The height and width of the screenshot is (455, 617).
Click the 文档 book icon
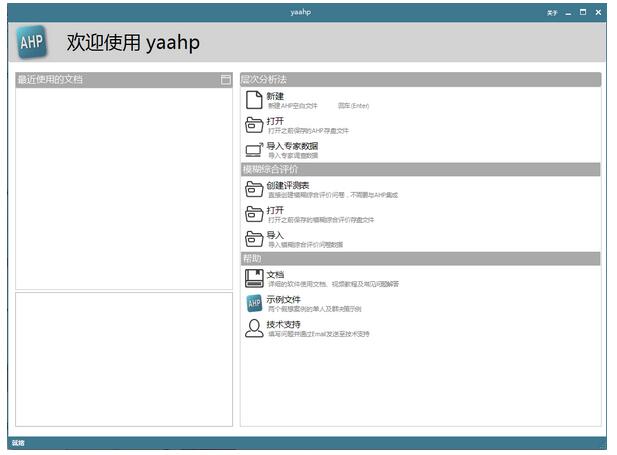coord(254,278)
